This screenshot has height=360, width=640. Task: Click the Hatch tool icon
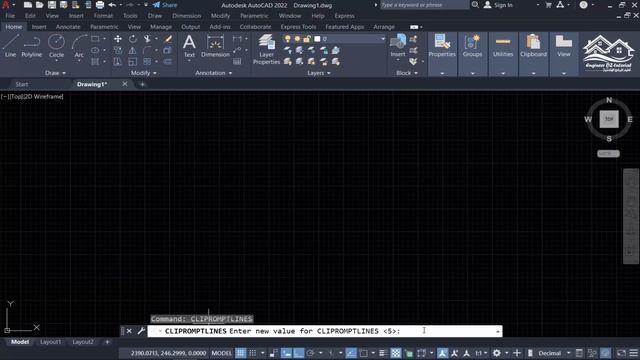pyautogui.click(x=95, y=62)
